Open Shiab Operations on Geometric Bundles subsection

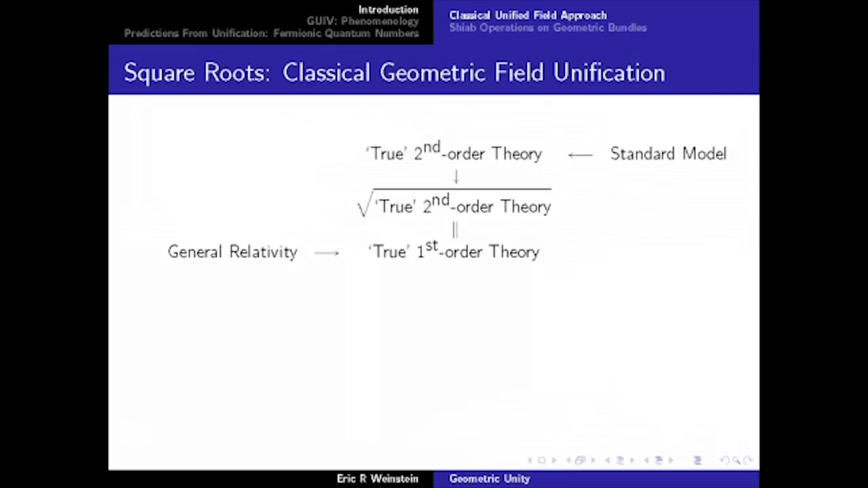coord(548,28)
